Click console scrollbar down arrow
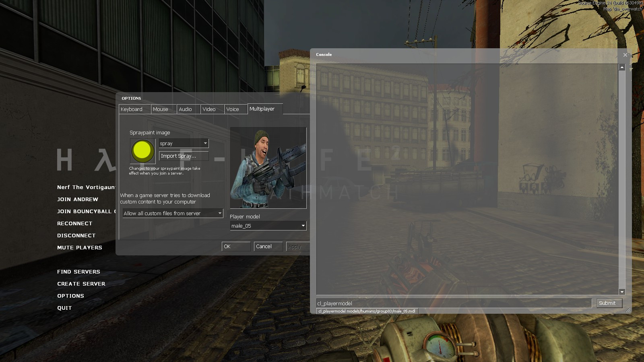The width and height of the screenshot is (644, 362). point(622,292)
